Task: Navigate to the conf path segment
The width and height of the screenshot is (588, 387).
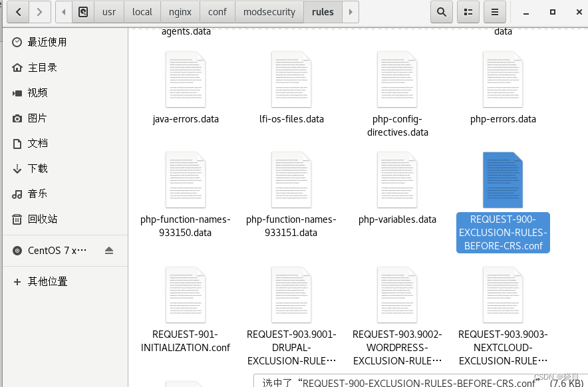Action: click(218, 12)
